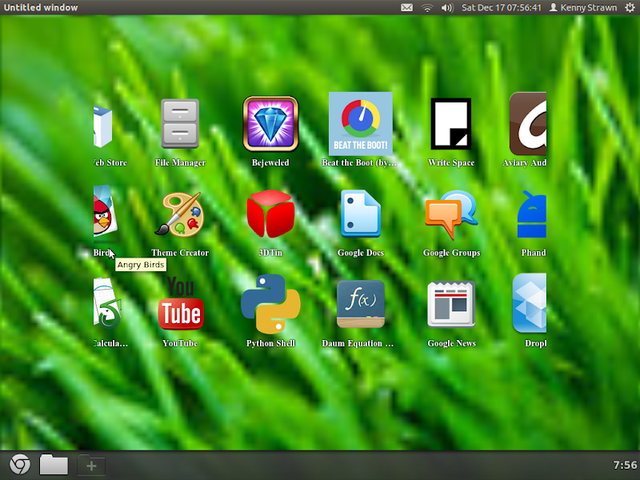Image resolution: width=640 pixels, height=480 pixels.
Task: Open the Kenny Strawn user menu
Action: [x=583, y=8]
